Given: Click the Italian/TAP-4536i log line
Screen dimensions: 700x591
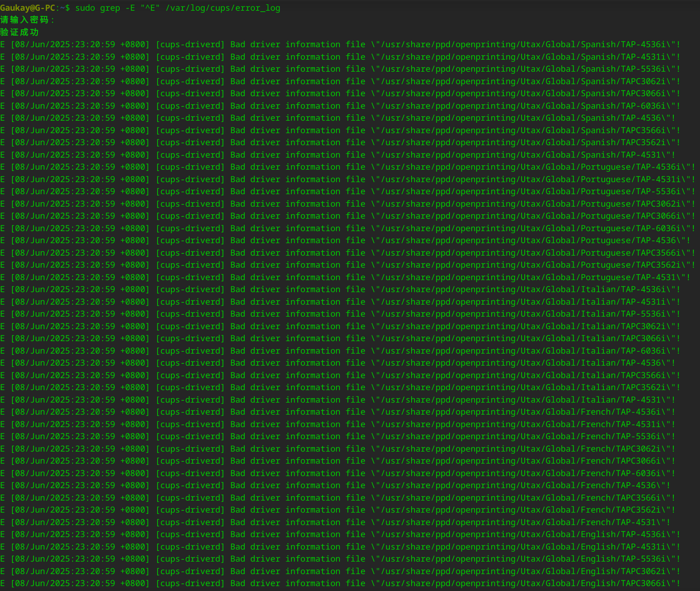Looking at the screenshot, I should click(x=340, y=289).
